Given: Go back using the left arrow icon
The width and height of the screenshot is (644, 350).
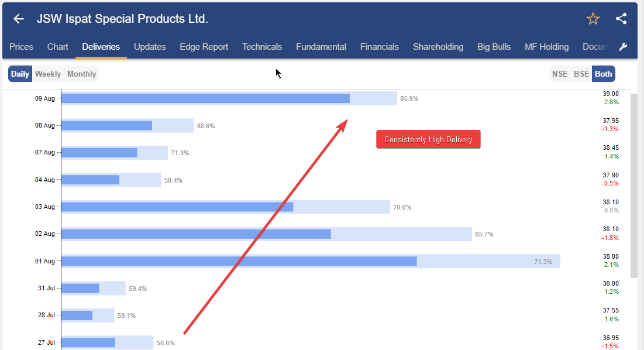Looking at the screenshot, I should 19,19.
